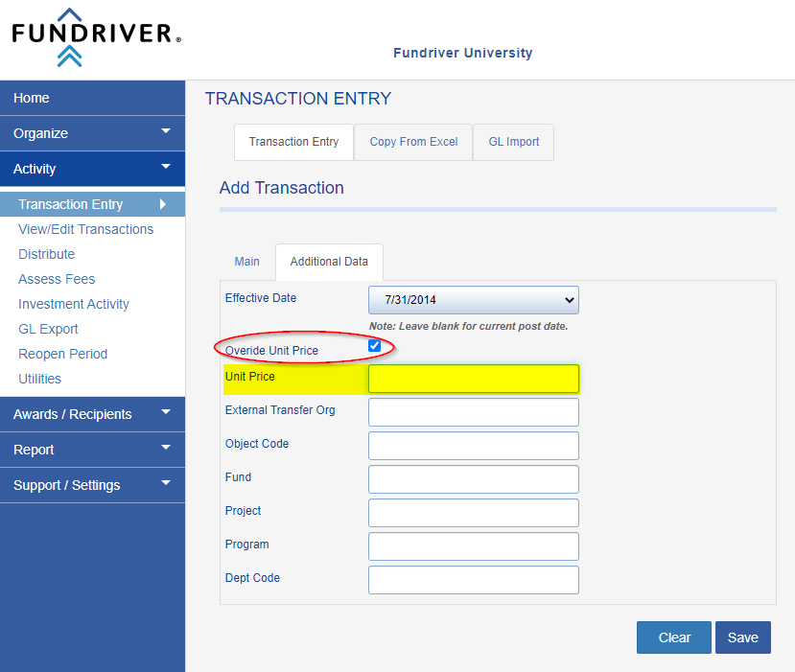Click the Fundriver logo
Image resolution: width=795 pixels, height=672 pixels.
[x=96, y=37]
